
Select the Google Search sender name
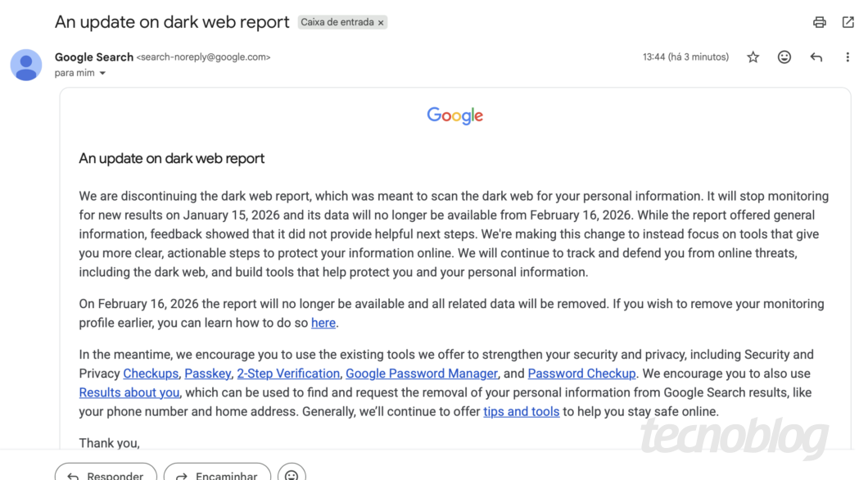click(93, 57)
